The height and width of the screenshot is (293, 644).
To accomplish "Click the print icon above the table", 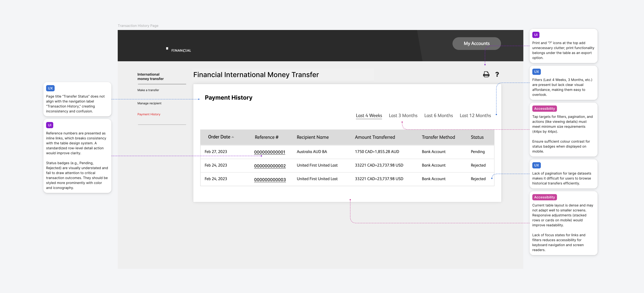I will point(486,74).
